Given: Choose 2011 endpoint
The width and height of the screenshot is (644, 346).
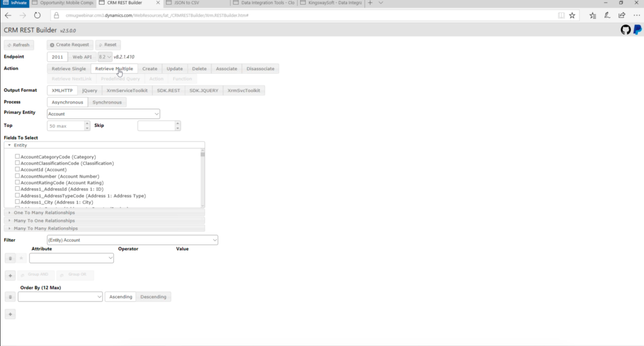Looking at the screenshot, I should [57, 57].
